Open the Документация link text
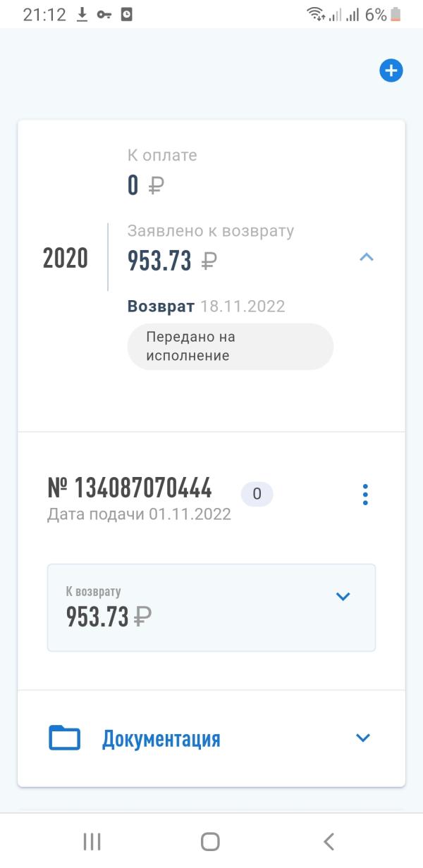 (161, 738)
